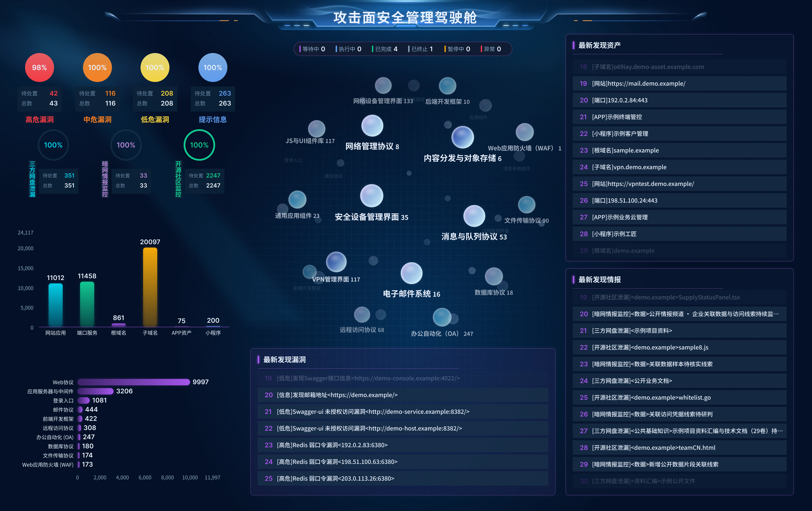The image size is (812, 511).
Task: Click the 已完成 4 task status
Action: [x=385, y=49]
